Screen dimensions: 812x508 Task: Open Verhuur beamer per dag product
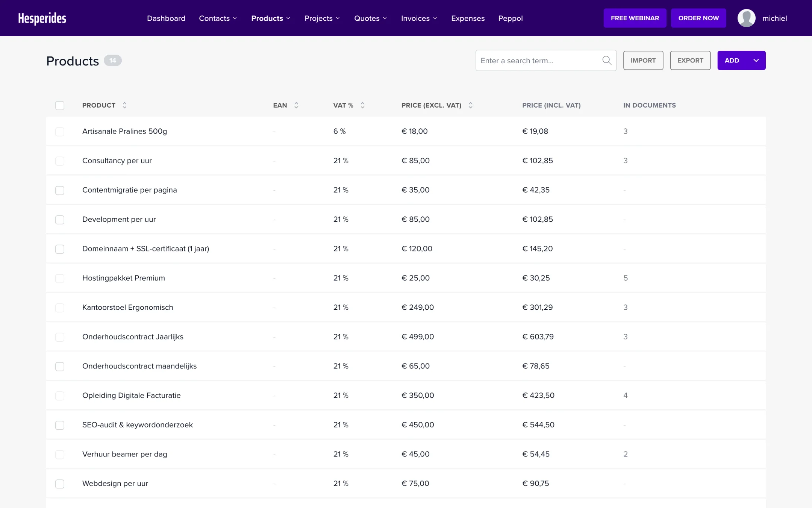[x=124, y=454]
